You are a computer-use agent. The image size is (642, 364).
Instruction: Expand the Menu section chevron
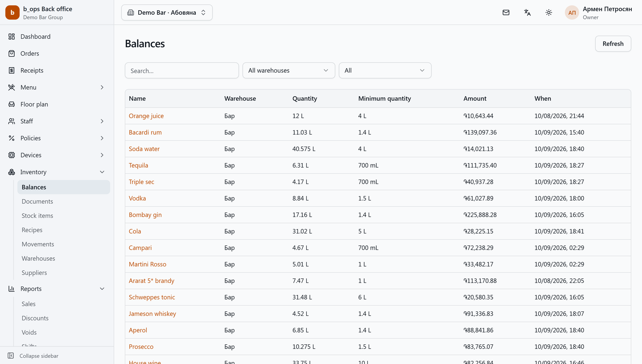(102, 87)
